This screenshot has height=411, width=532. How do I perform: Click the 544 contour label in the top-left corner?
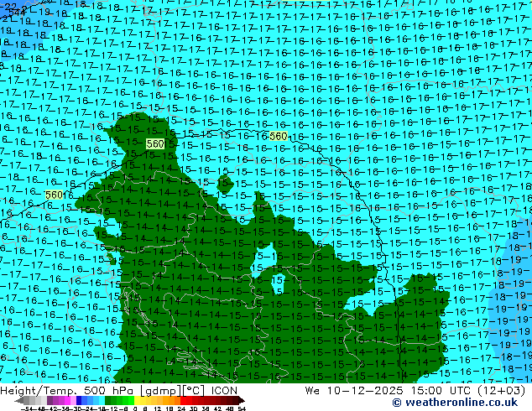[17, 13]
